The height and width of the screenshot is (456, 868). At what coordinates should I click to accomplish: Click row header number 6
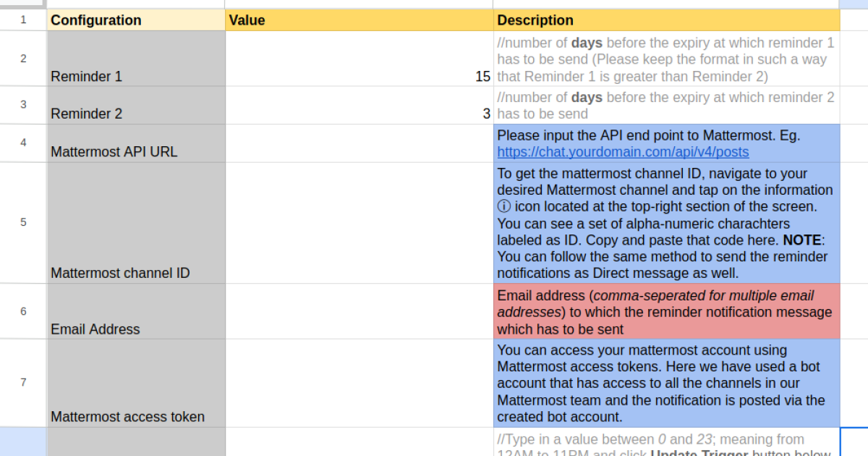click(x=23, y=311)
